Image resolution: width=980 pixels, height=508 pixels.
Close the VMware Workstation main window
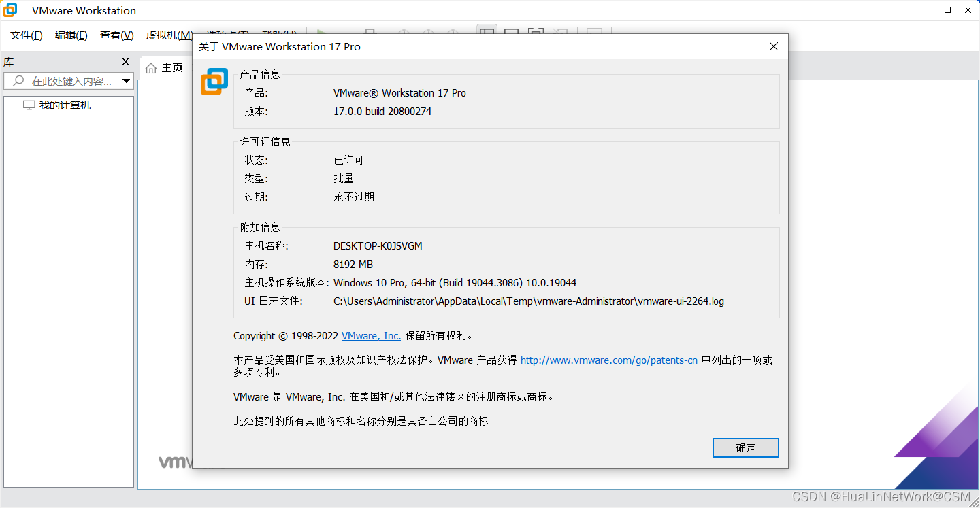click(968, 10)
